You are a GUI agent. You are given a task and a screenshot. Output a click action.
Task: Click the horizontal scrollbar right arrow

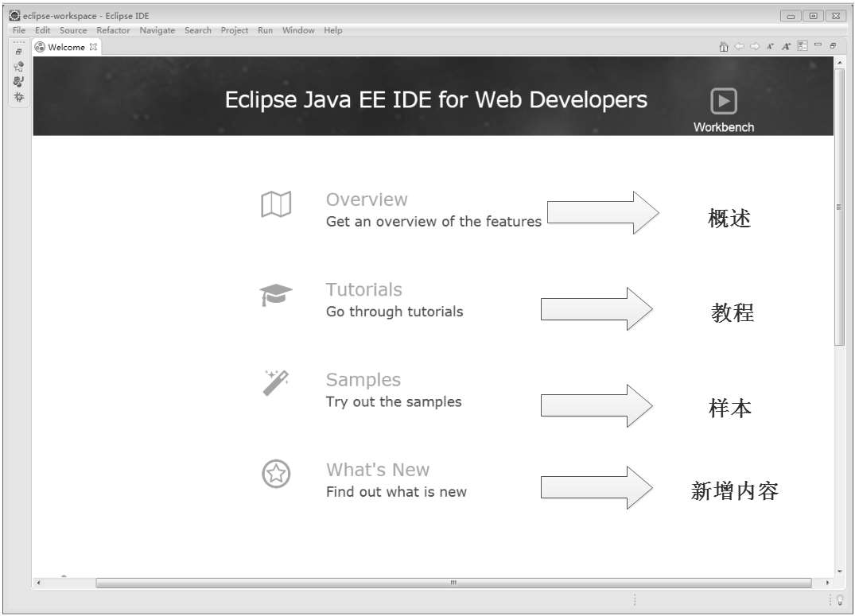[x=827, y=583]
